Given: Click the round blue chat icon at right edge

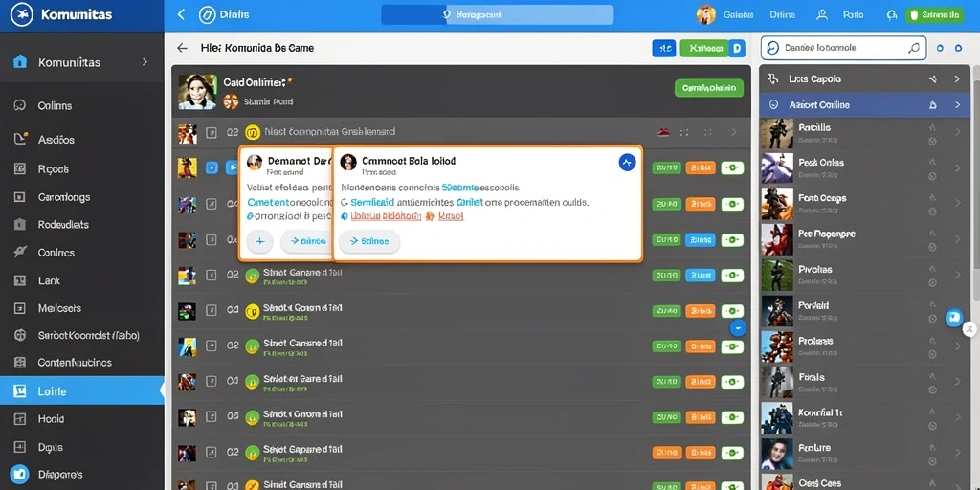Looking at the screenshot, I should [954, 318].
